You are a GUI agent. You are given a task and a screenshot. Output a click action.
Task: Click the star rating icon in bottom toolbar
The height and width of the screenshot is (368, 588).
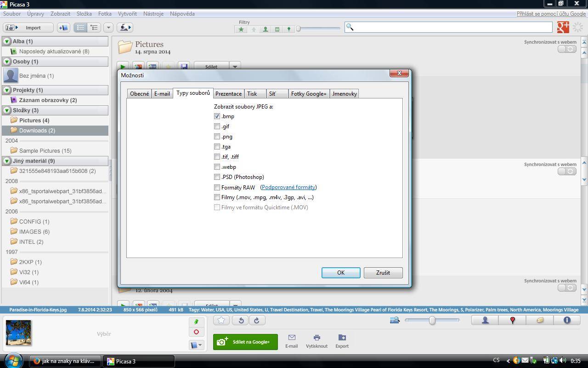point(221,320)
